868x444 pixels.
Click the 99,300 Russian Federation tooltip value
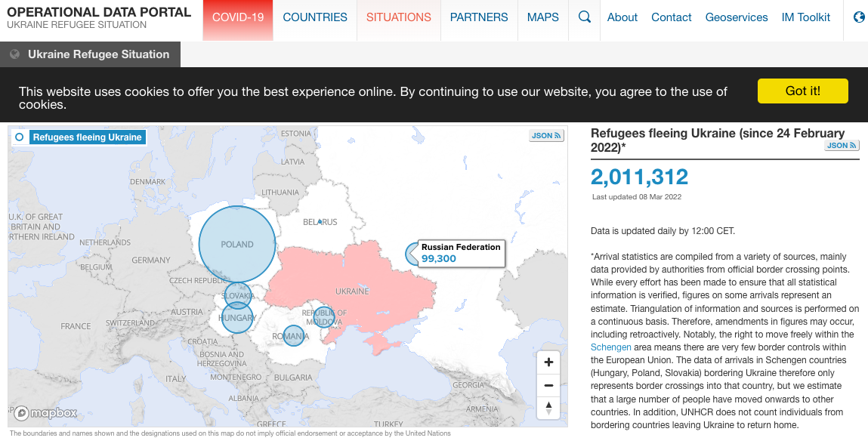coord(439,258)
